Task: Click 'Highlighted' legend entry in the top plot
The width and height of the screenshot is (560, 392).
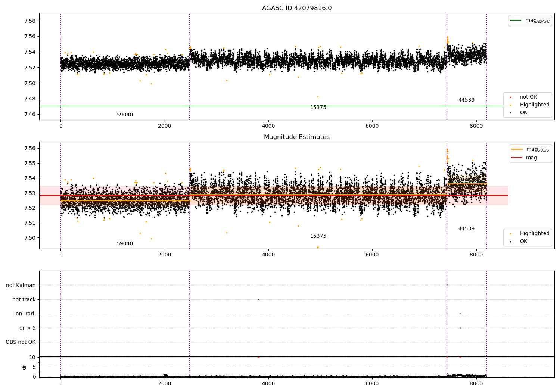Action: 529,105
